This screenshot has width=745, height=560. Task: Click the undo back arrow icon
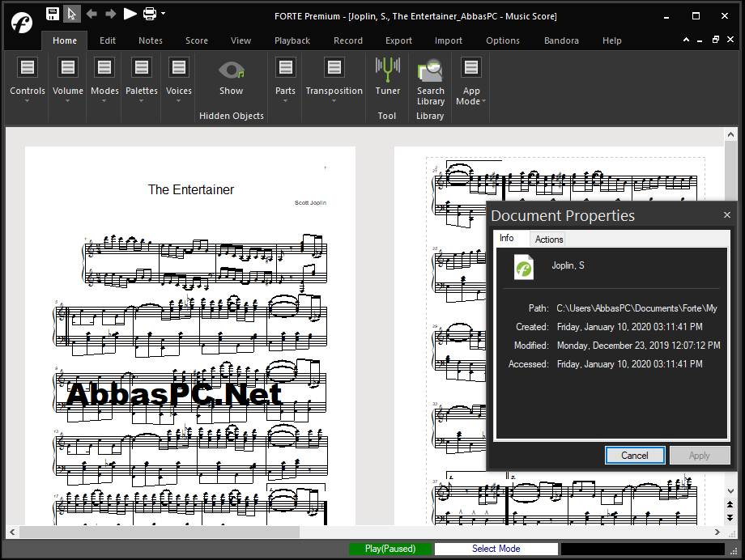[x=92, y=14]
